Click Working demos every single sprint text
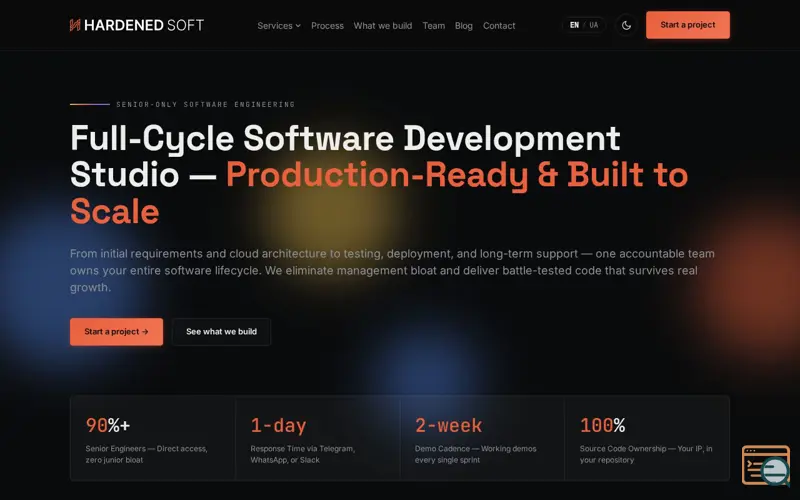Viewport: 800px width, 500px height. tap(476, 454)
